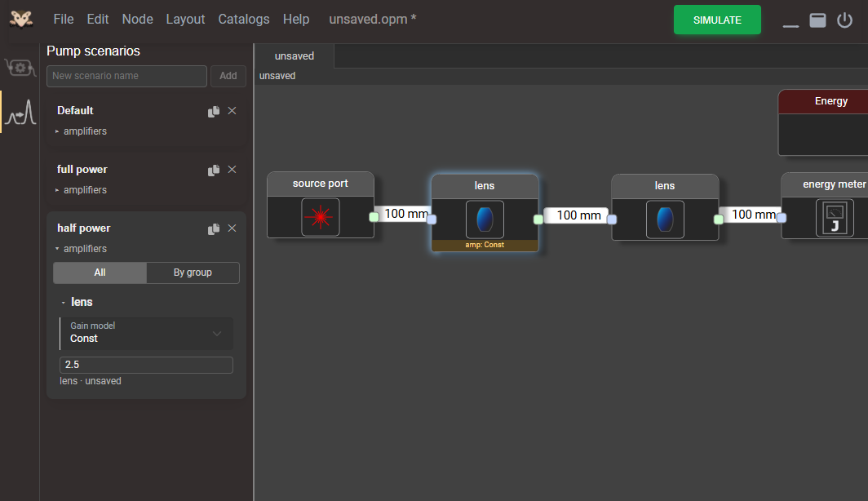This screenshot has height=501, width=868.
Task: Select the first lens node icon
Action: (485, 219)
